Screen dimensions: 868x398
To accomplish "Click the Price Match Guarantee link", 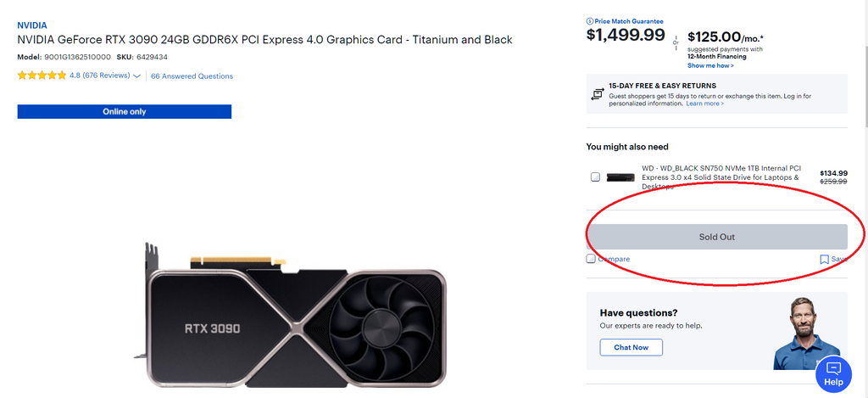I will pyautogui.click(x=629, y=21).
